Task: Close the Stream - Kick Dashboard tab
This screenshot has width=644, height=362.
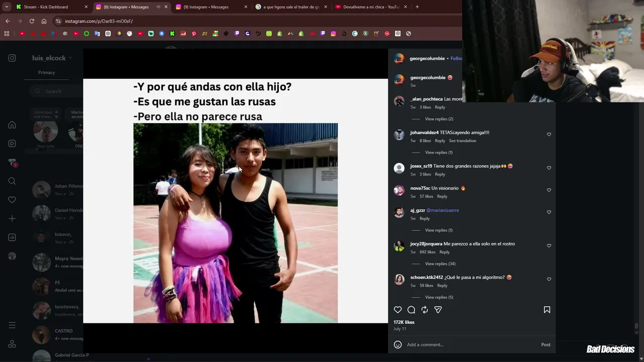Action: click(86, 7)
